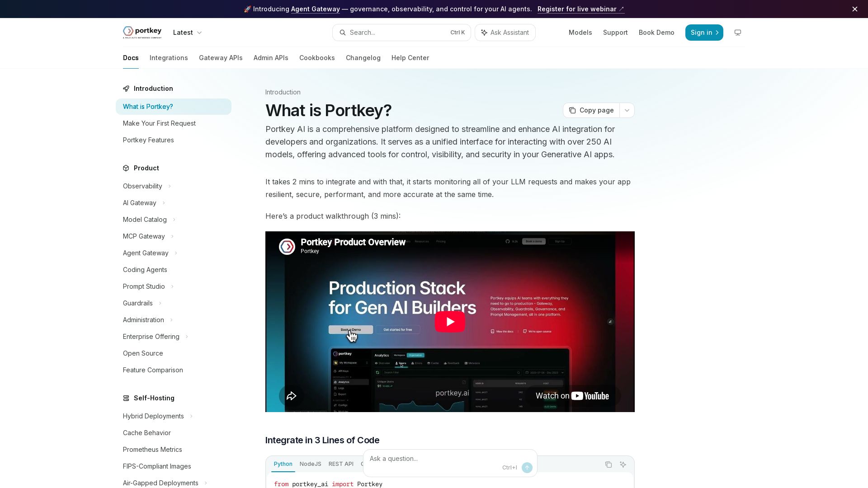
Task: Play the Portkey Product Overview video
Action: click(450, 322)
